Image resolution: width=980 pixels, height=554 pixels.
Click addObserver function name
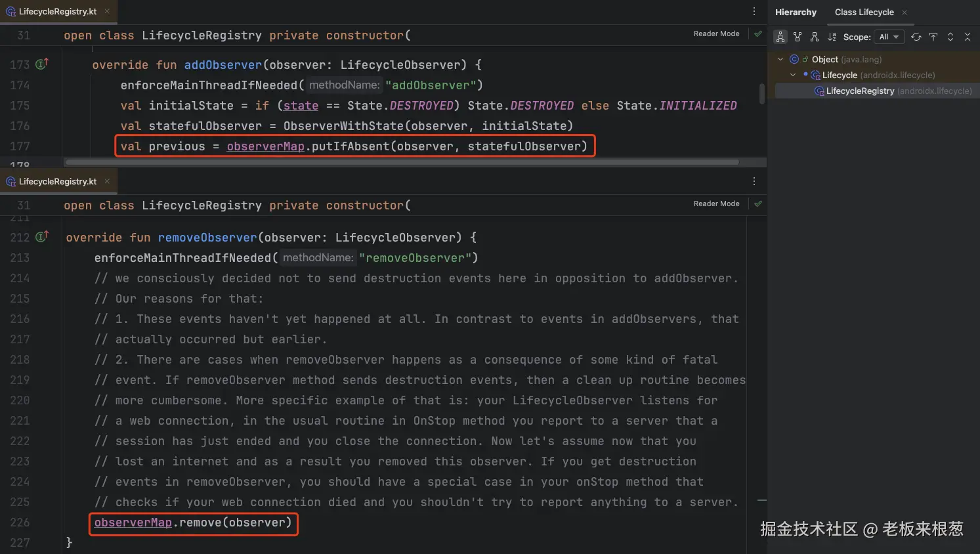tap(223, 64)
